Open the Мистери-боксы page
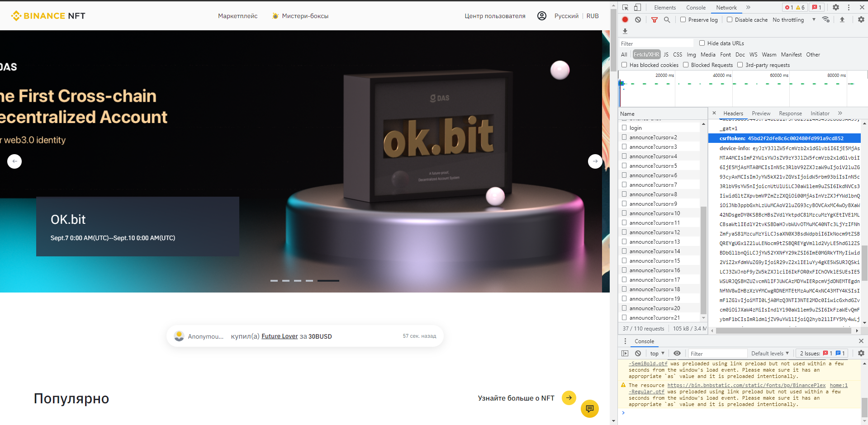Viewport: 868px width, 425px height. pyautogui.click(x=300, y=16)
